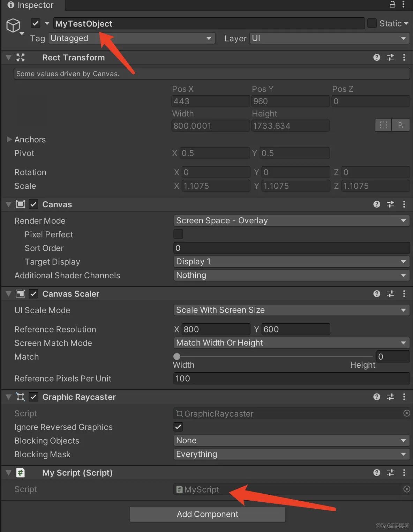
Task: Open the Blocking Mask dropdown
Action: point(292,454)
